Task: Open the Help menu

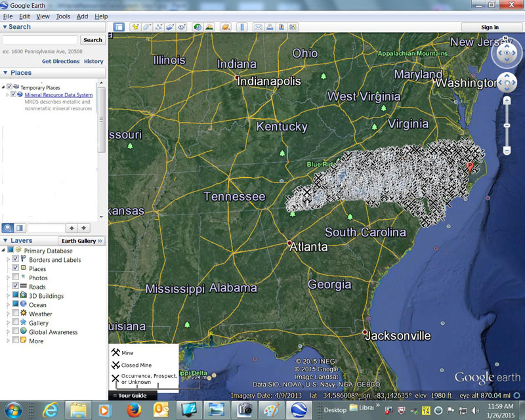Action: 101,16
